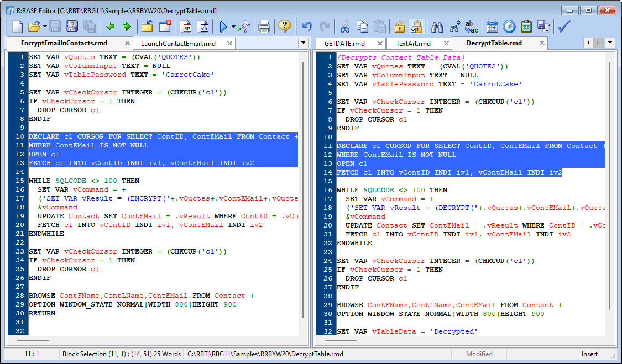Viewport: 622px width, 364px height.
Task: Click '{Decrypts Contact Table Data}' comment line
Action: pyautogui.click(x=401, y=57)
